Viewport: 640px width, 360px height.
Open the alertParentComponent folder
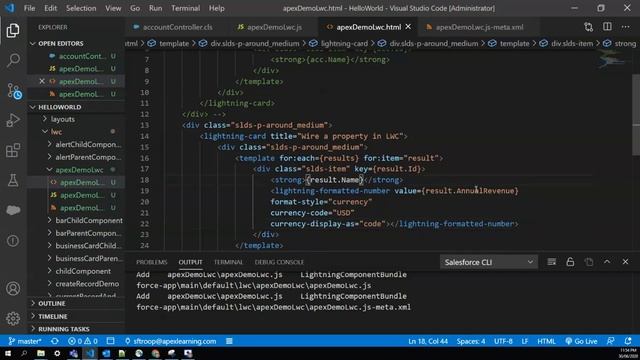[x=88, y=157]
